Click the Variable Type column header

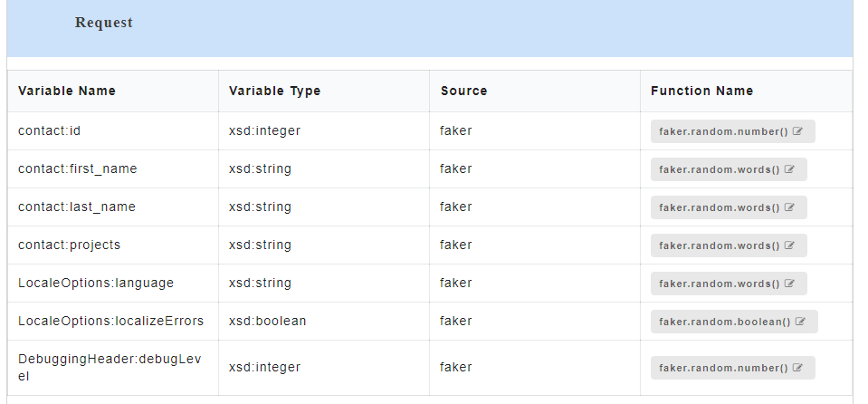tap(274, 91)
